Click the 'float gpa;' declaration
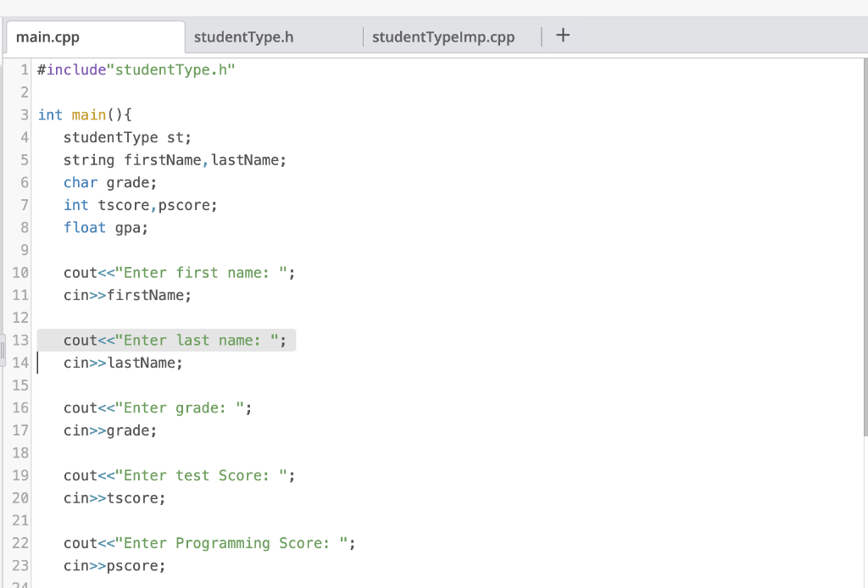The width and height of the screenshot is (868, 588). [x=106, y=227]
